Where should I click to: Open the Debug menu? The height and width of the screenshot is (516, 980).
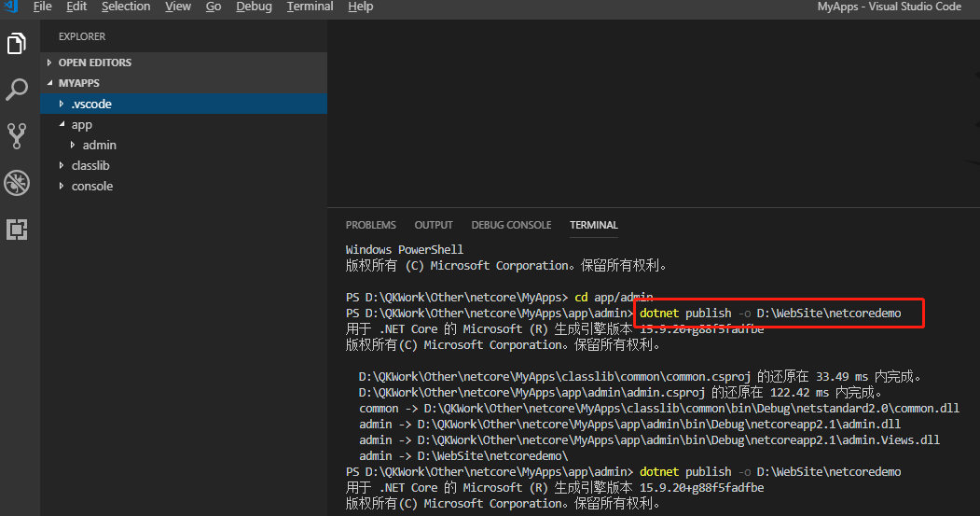click(x=254, y=7)
